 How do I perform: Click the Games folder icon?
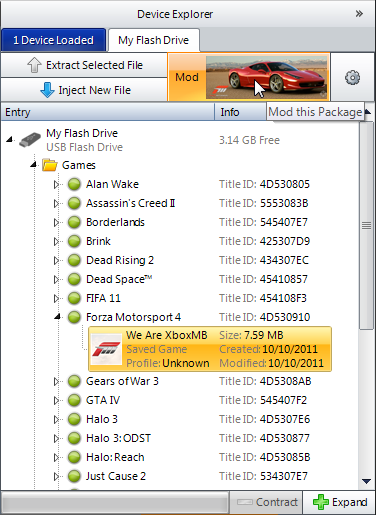tap(50, 165)
